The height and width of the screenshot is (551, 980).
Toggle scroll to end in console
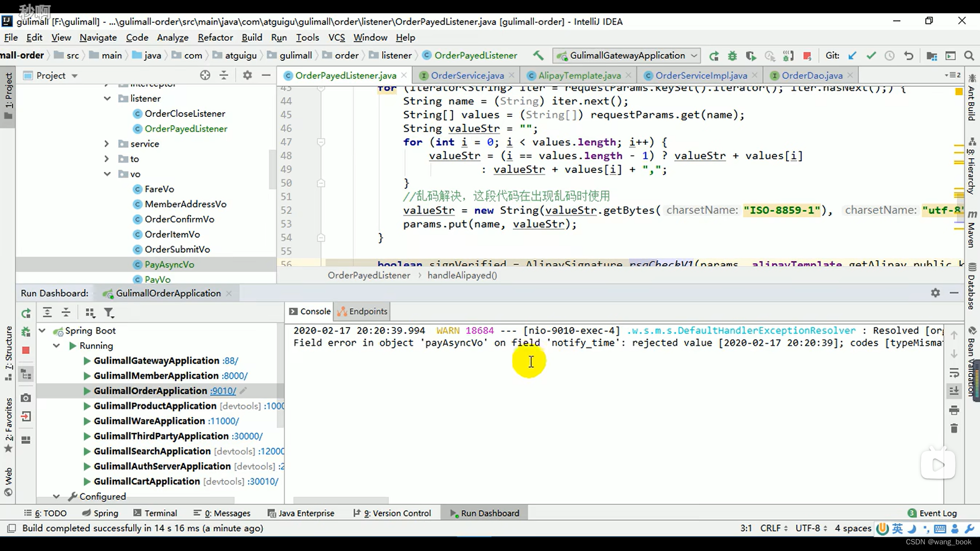954,391
